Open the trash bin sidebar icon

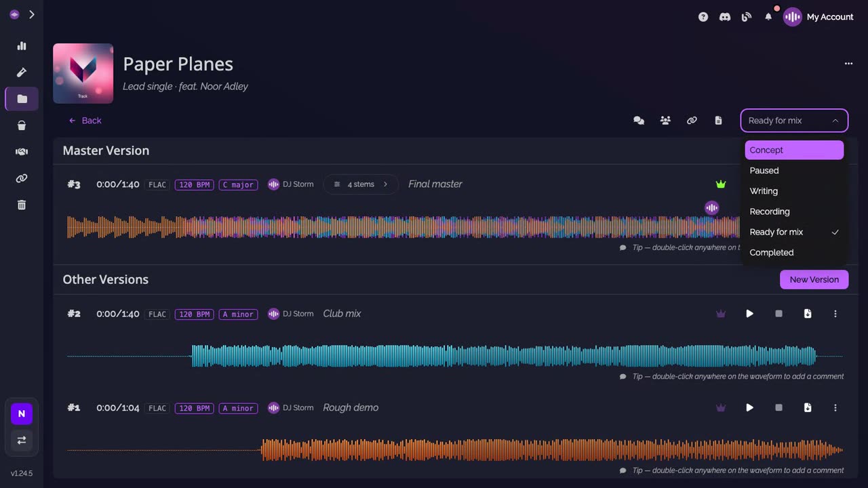(x=22, y=205)
